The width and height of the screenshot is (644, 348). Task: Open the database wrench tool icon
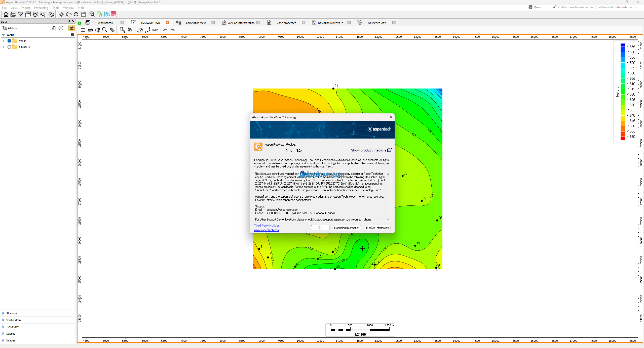[92, 14]
